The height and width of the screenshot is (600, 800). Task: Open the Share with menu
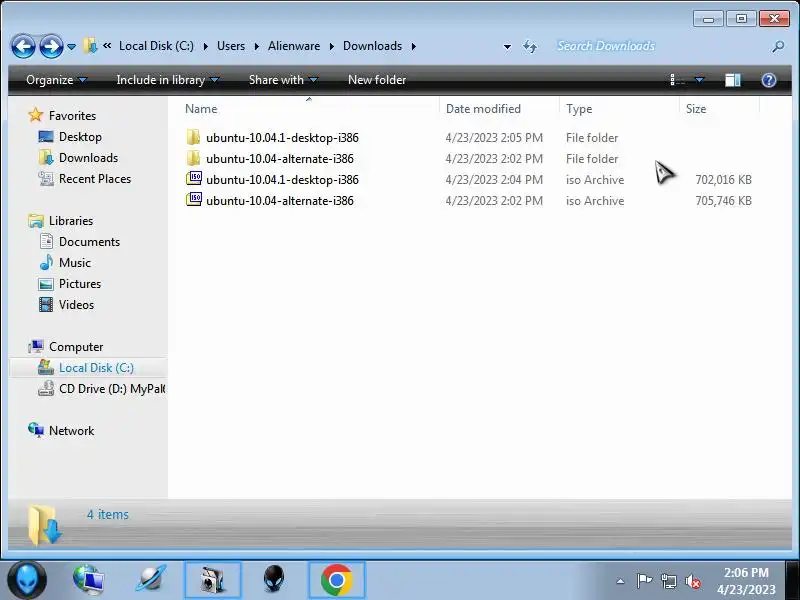[283, 80]
